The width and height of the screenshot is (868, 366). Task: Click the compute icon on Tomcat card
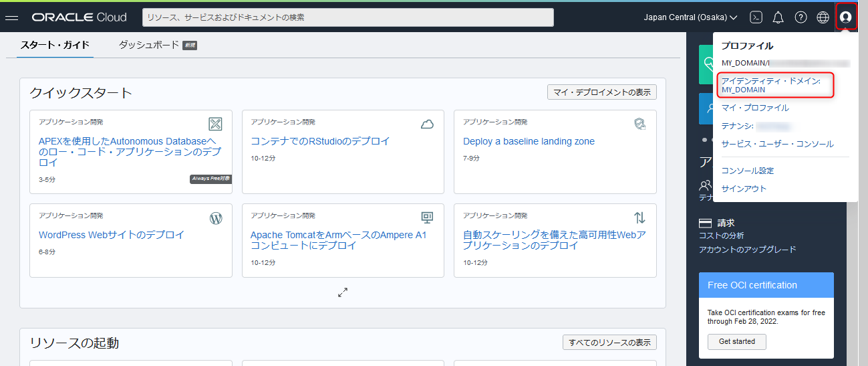tap(427, 217)
